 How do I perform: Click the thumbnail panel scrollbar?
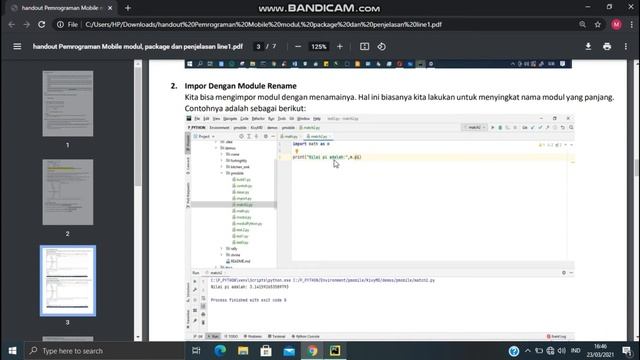pos(138,127)
